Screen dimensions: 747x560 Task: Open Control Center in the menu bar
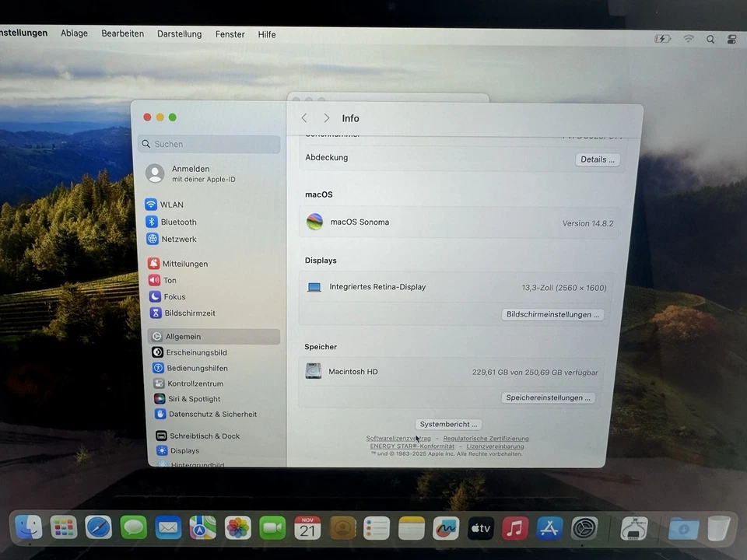point(731,40)
